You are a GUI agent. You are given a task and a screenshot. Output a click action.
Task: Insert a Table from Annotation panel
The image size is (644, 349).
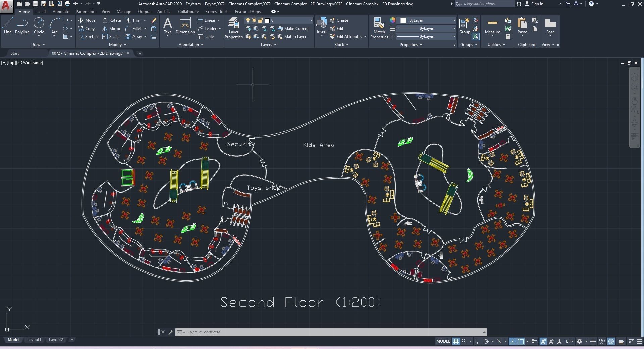206,37
